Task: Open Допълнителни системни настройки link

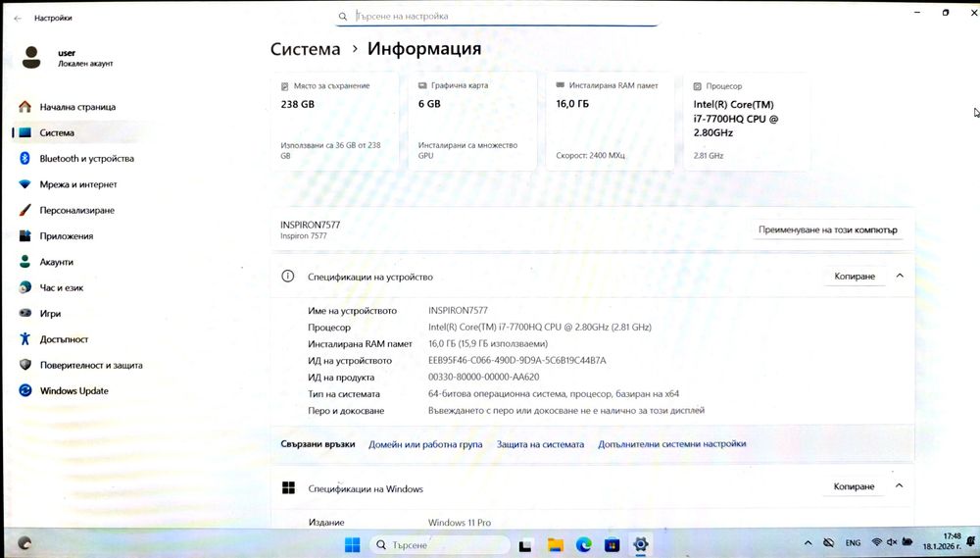Action: [x=672, y=444]
